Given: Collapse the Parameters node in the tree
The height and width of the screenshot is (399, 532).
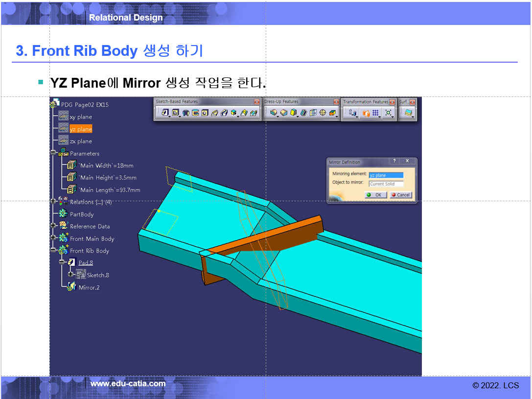Looking at the screenshot, I should click(53, 153).
